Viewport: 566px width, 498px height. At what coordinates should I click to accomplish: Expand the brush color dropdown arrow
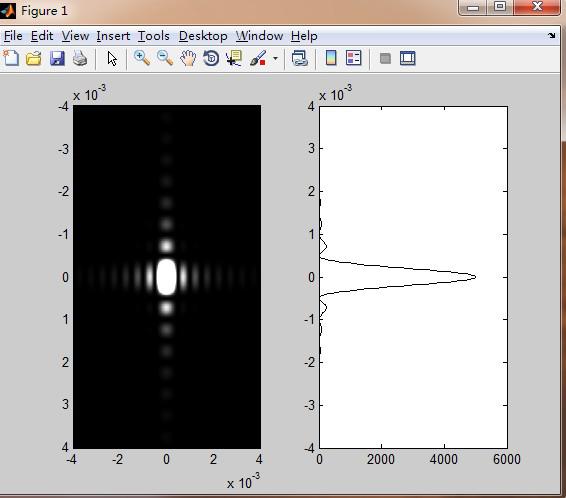[x=275, y=58]
